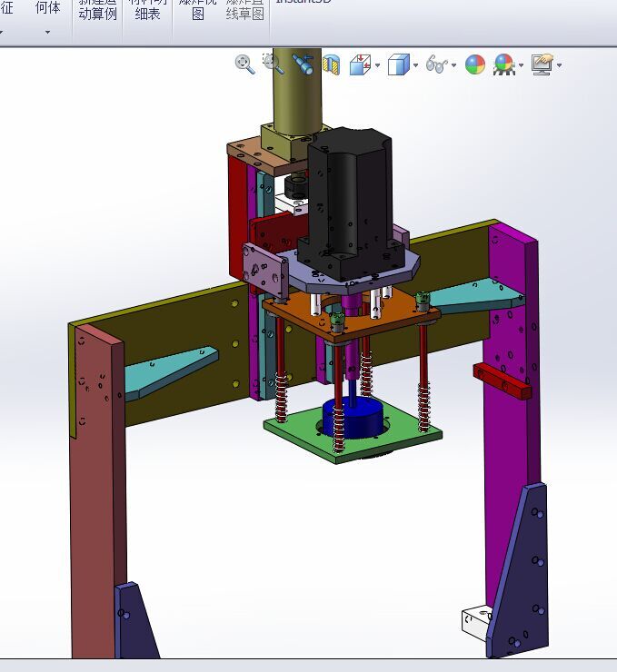This screenshot has height=672, width=617.
Task: Open the 何体 reference geometry dropdown arrow
Action: coord(47,32)
